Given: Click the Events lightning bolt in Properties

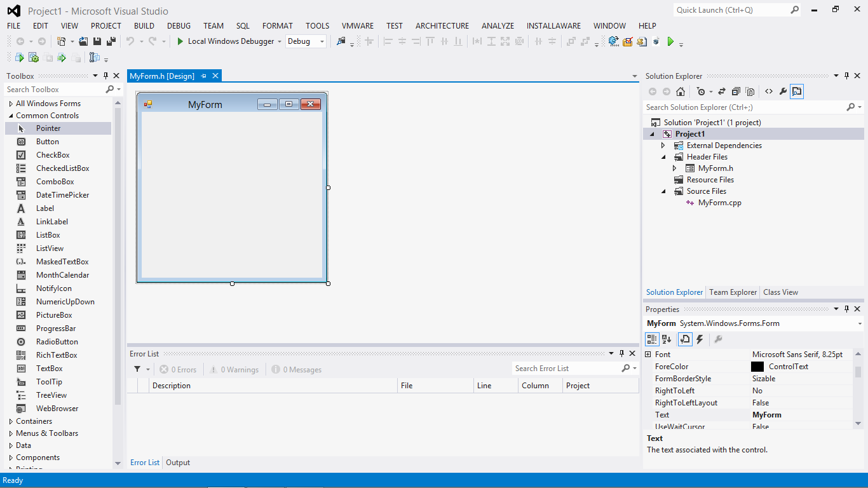Looking at the screenshot, I should pyautogui.click(x=700, y=339).
